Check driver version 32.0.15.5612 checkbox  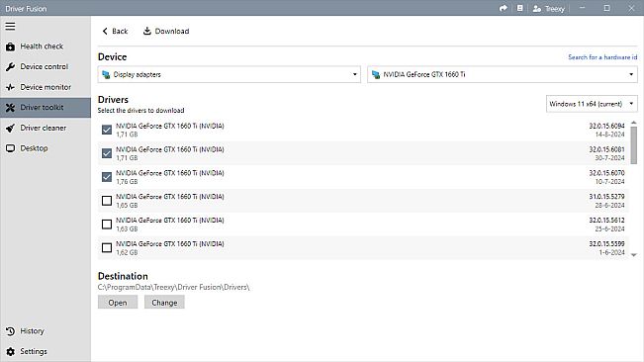point(107,225)
